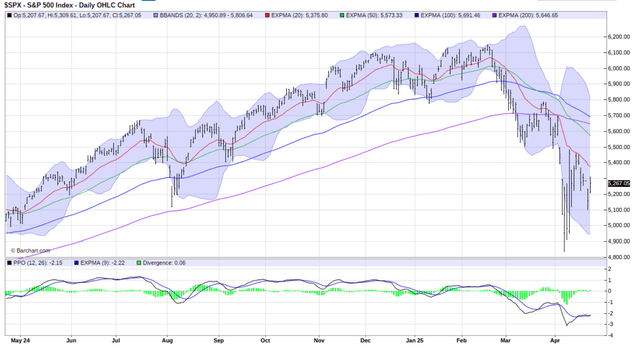
Task: Click the Sep date axis label
Action: 219,340
